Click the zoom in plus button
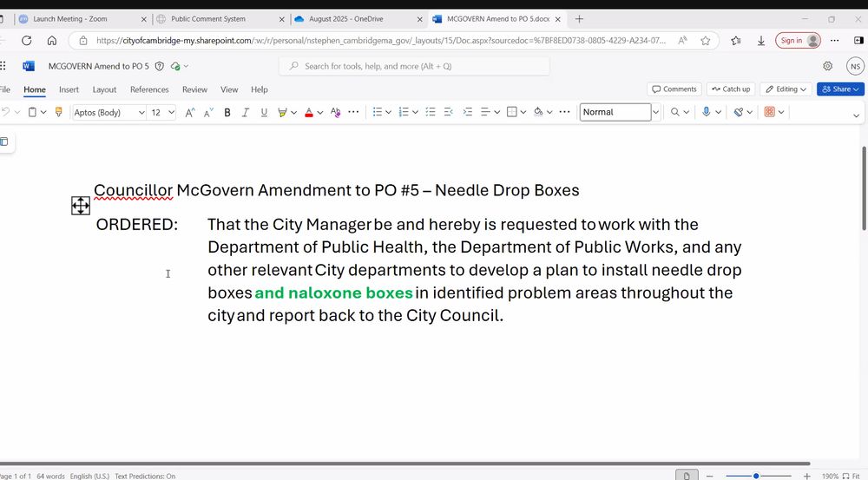This screenshot has height=480, width=868. point(806,477)
